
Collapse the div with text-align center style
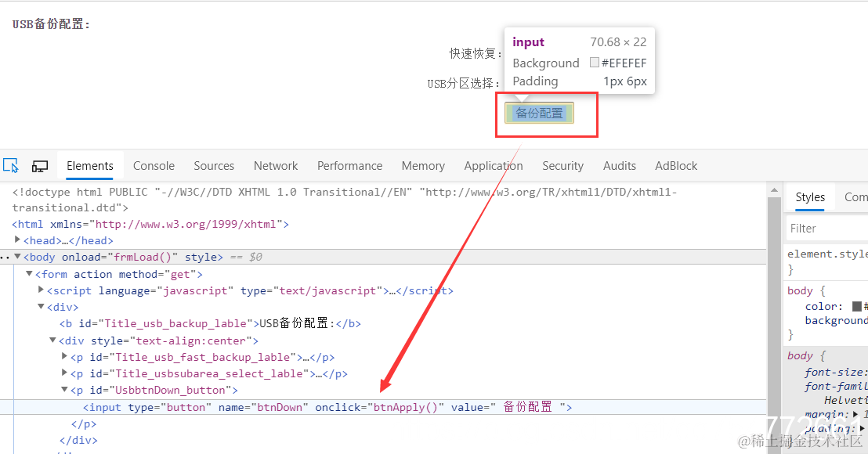click(52, 340)
